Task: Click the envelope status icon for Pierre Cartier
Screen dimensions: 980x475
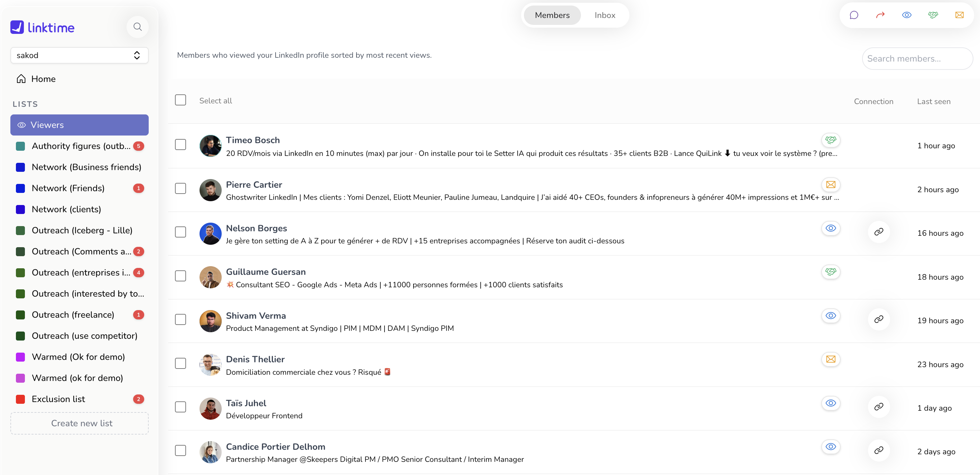Action: (831, 185)
